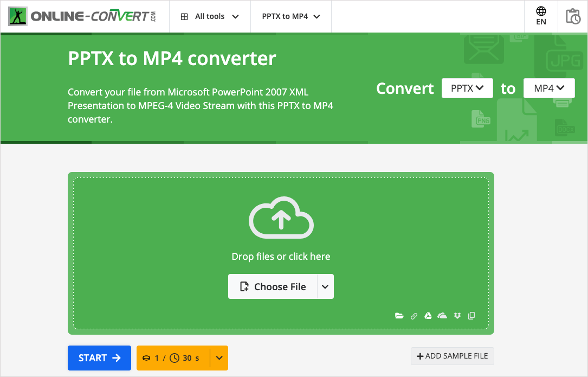This screenshot has height=377, width=588.
Task: Change language via the EN globe icon
Action: (x=541, y=16)
